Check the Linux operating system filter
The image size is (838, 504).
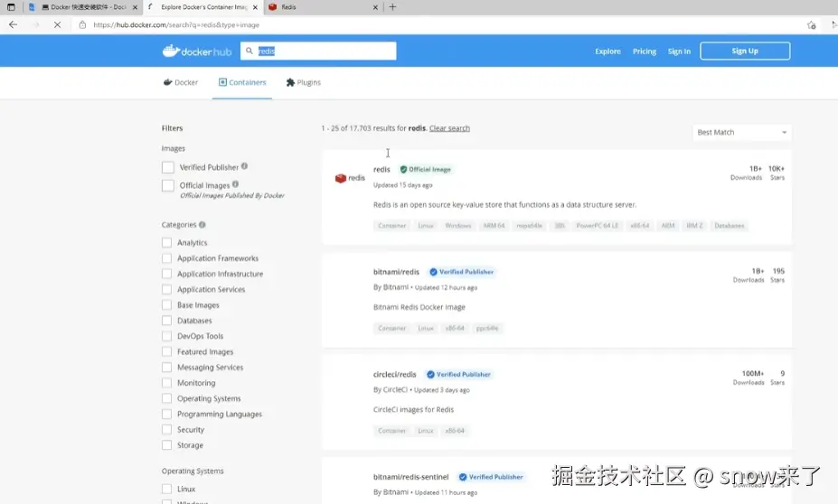coord(166,489)
